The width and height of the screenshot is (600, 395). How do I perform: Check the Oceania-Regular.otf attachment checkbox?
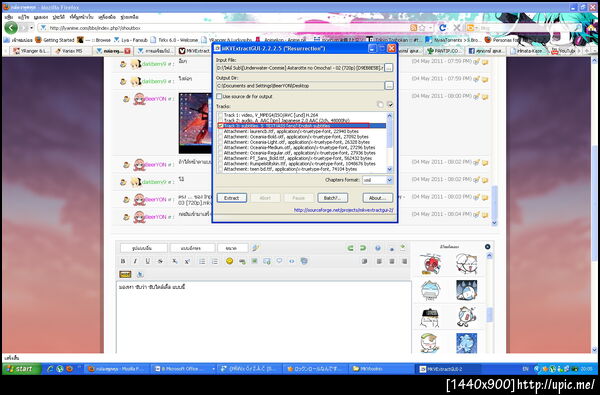tap(220, 152)
